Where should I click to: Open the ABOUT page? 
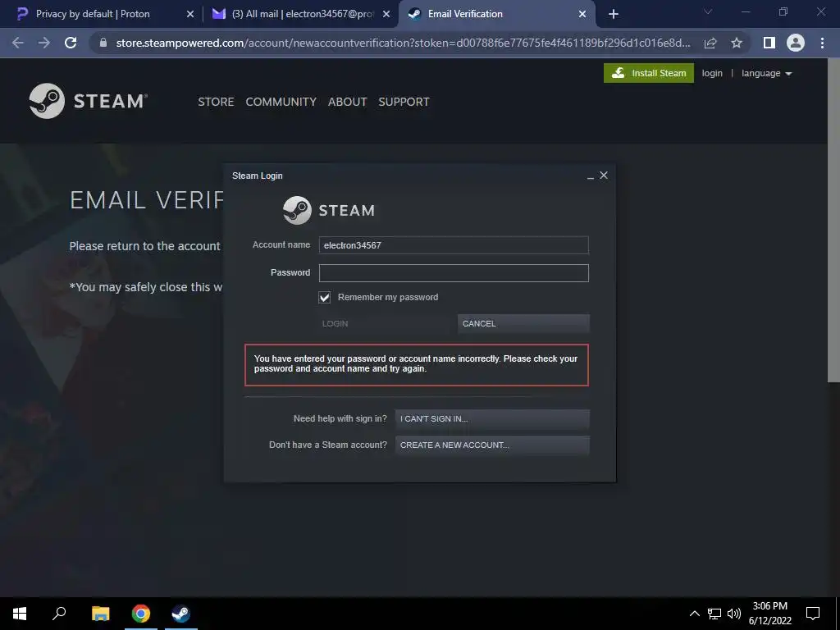[x=347, y=102]
